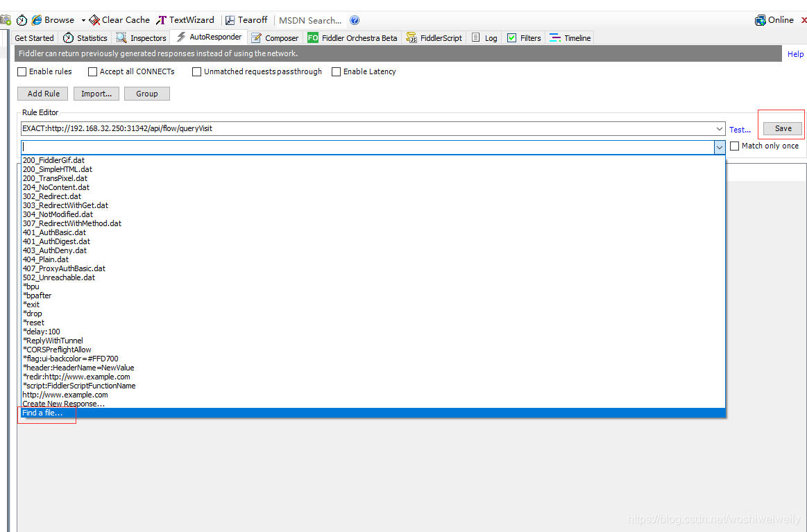
Task: Tick the Accept all CONNECTs checkbox
Action: pyautogui.click(x=93, y=72)
